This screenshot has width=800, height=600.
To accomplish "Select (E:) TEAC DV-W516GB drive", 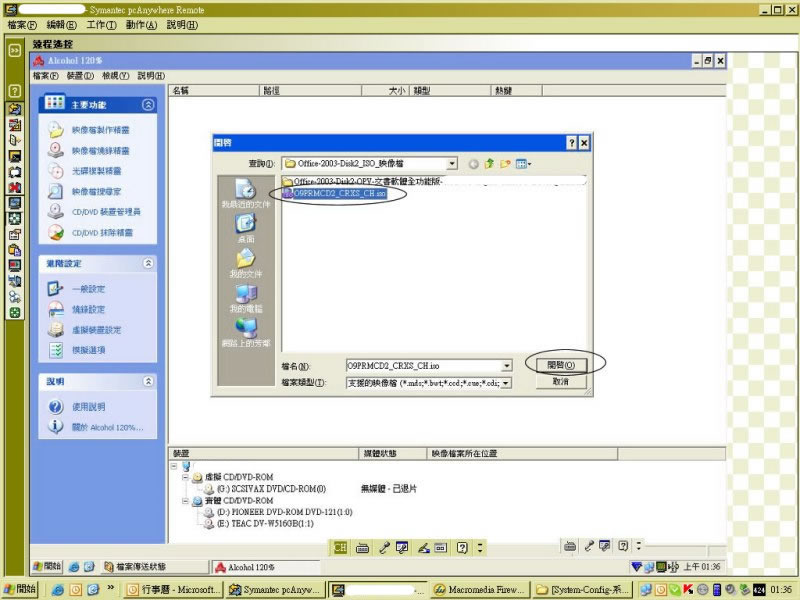I will [x=259, y=523].
